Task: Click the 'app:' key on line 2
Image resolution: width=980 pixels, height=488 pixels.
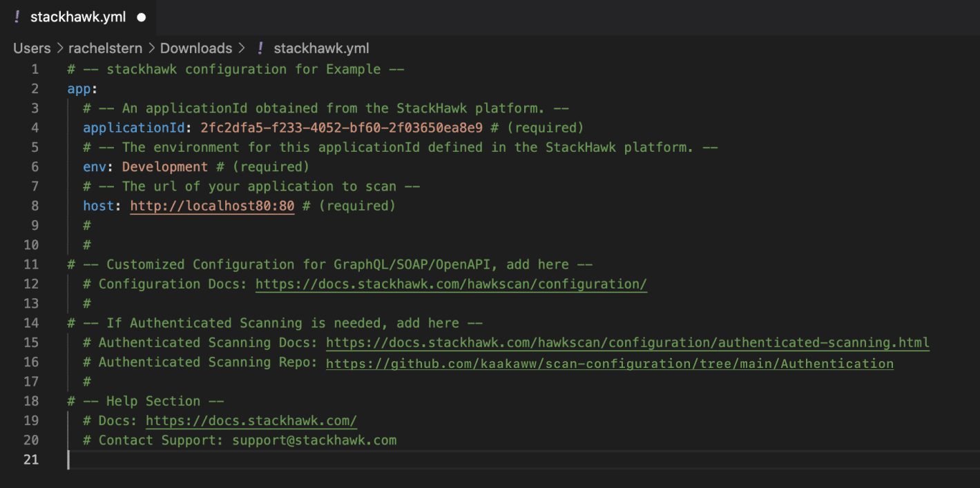Action: coord(82,88)
